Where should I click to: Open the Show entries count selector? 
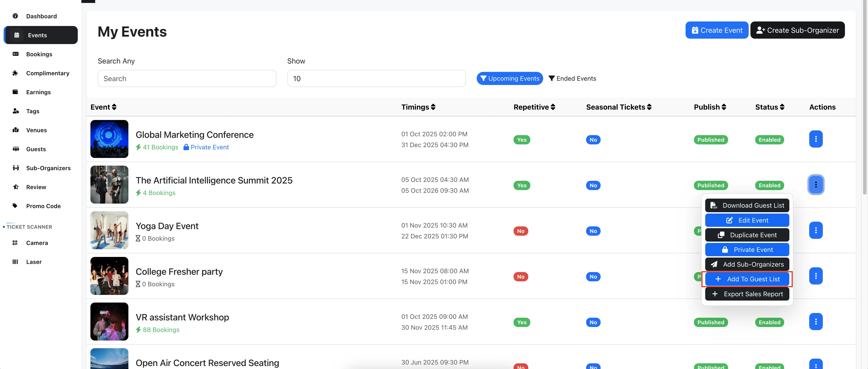click(376, 78)
